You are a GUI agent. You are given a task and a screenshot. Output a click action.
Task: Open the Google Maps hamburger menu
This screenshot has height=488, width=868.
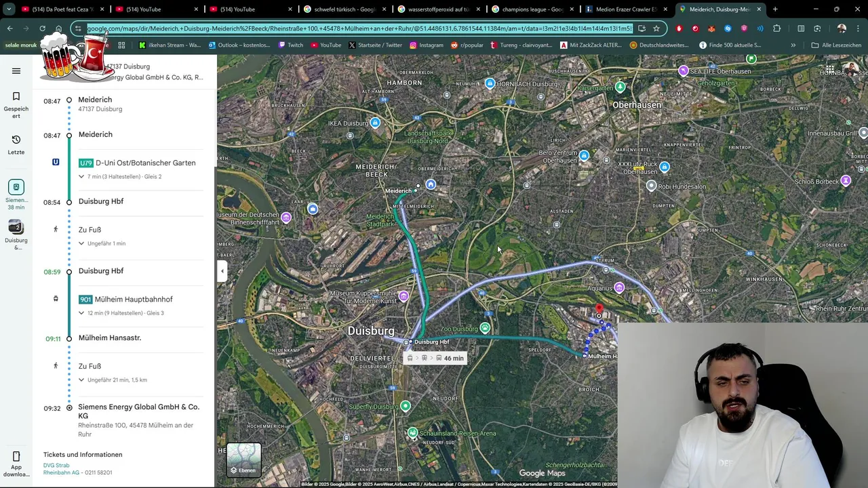16,71
